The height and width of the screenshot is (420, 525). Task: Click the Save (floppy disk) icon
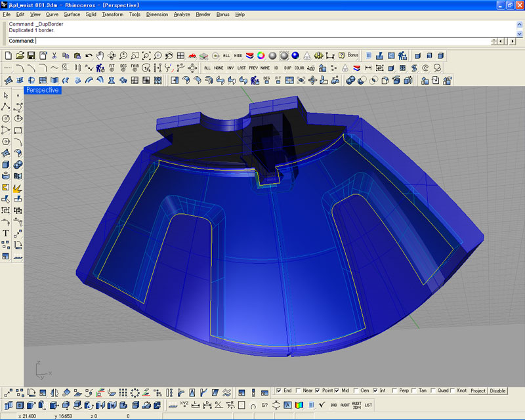[31, 56]
